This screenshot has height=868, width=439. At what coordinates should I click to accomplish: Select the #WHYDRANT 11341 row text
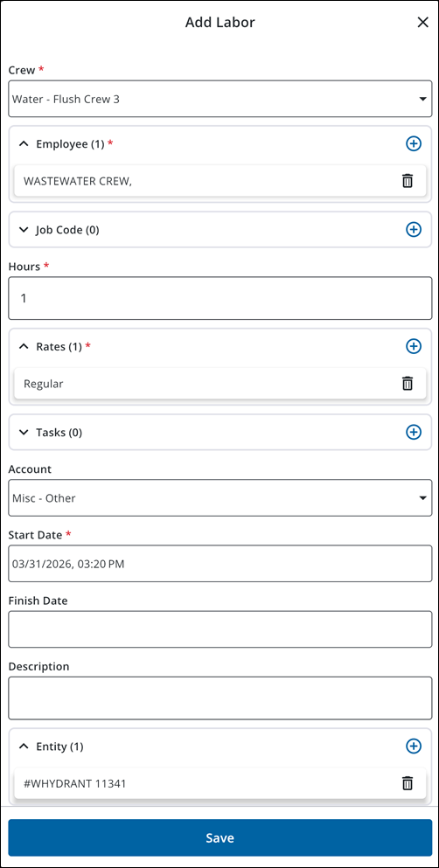click(74, 783)
